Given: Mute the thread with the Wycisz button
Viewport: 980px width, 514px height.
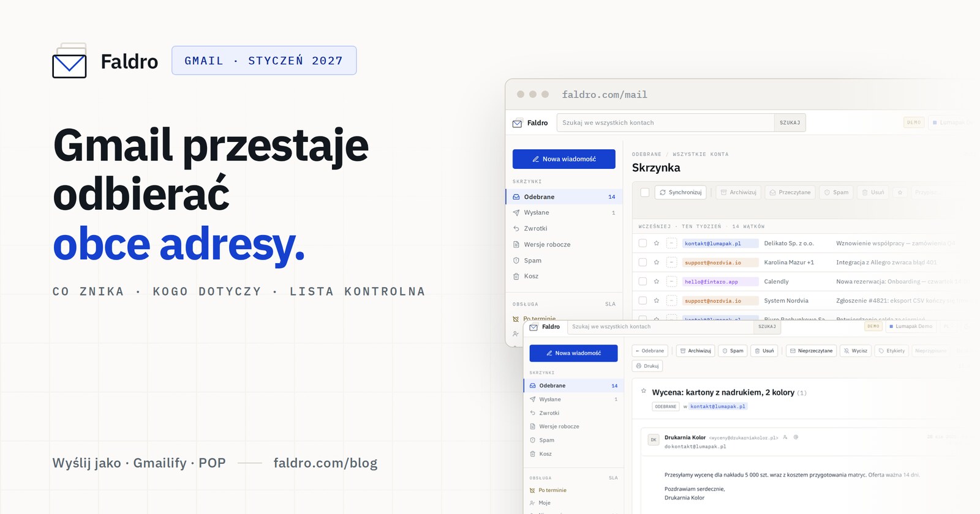Looking at the screenshot, I should click(x=855, y=351).
